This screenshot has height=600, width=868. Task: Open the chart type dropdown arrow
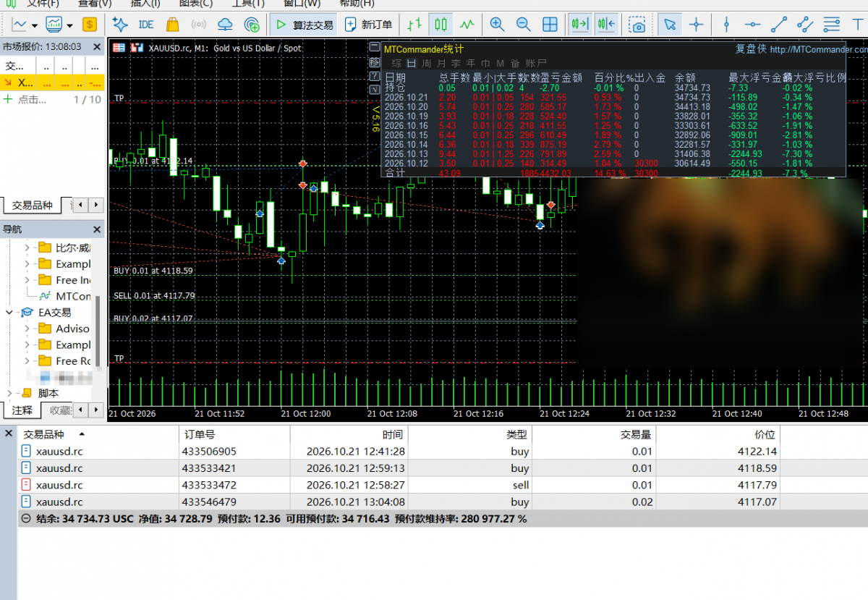coord(35,25)
